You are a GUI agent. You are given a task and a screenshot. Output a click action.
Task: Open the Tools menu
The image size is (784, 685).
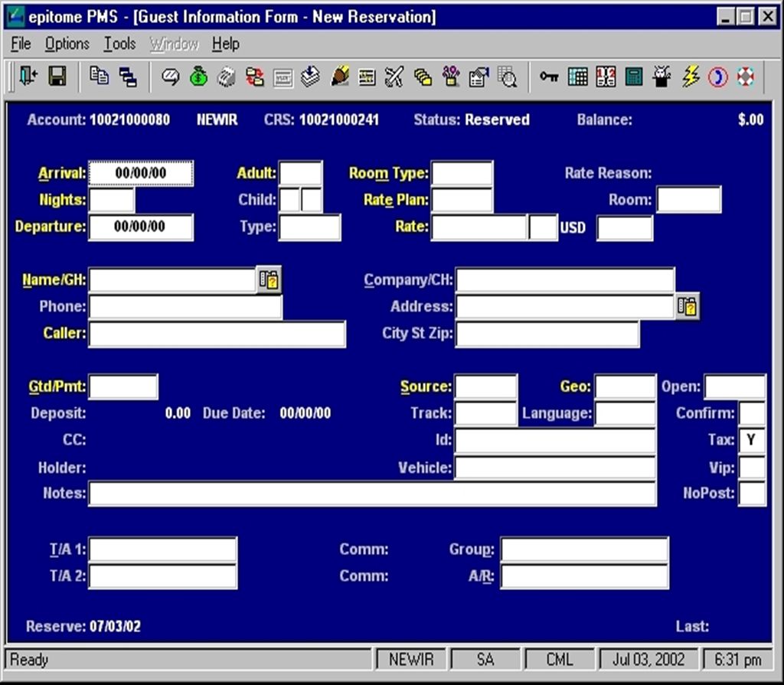click(x=119, y=44)
